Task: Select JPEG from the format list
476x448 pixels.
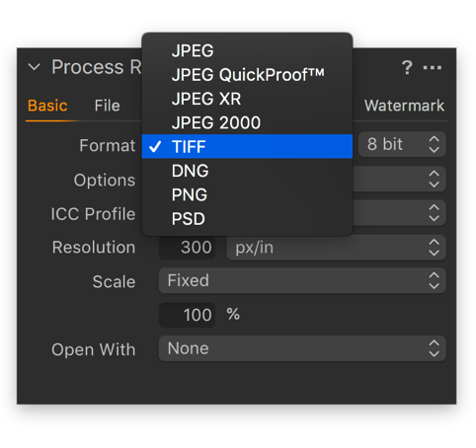Action: (247, 50)
